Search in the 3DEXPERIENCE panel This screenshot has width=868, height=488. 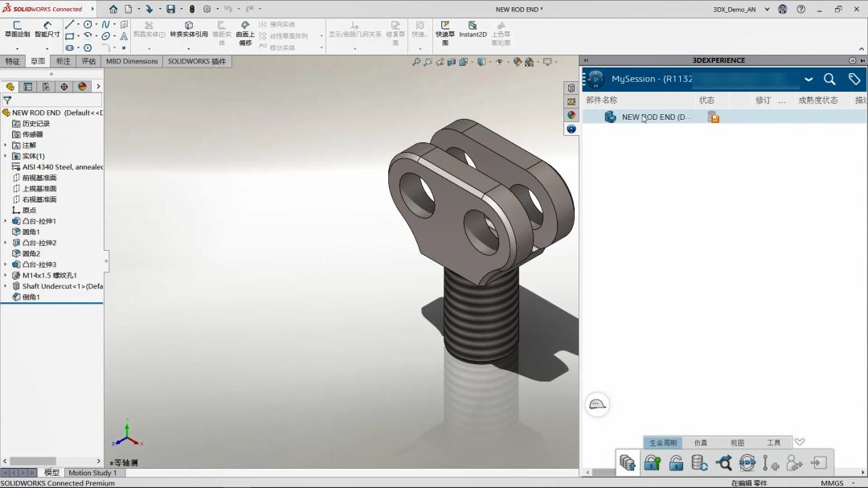click(829, 80)
